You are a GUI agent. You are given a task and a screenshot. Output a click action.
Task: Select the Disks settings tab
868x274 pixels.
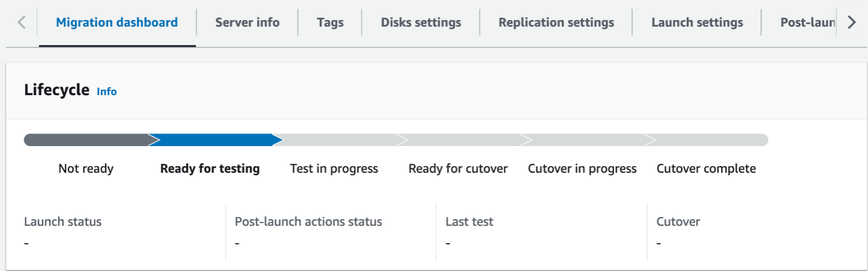click(x=421, y=22)
